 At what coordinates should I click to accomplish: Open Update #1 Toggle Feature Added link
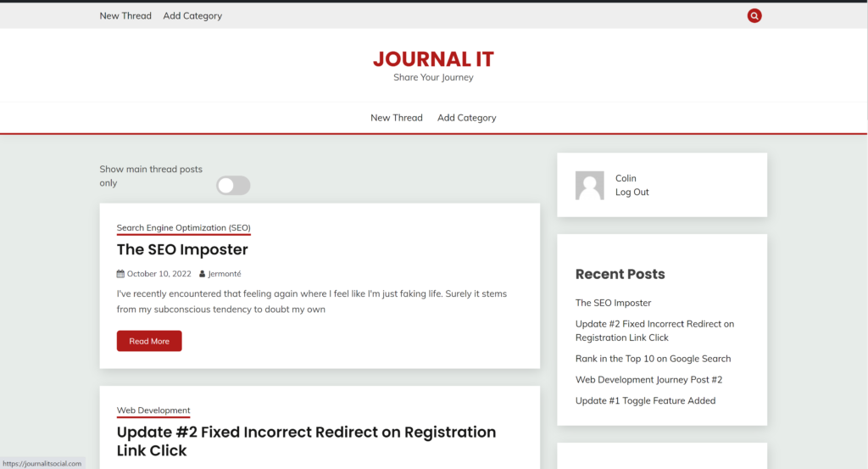point(645,400)
